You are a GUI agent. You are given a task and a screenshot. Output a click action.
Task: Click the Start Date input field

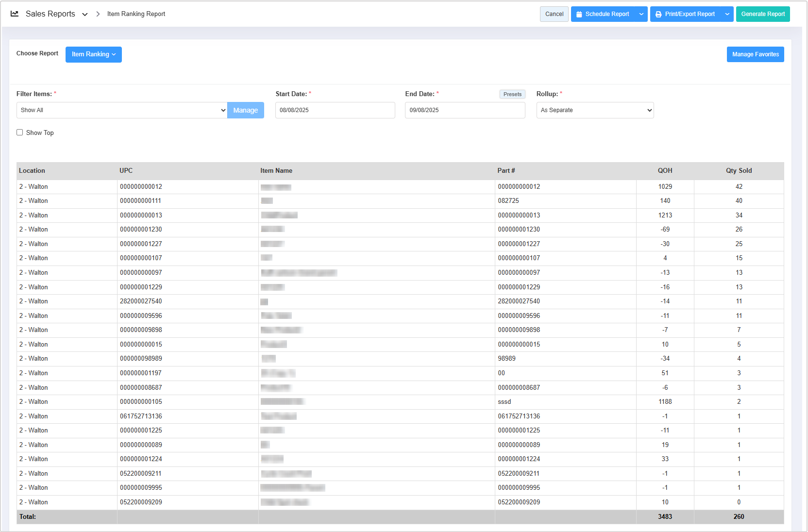click(x=335, y=110)
